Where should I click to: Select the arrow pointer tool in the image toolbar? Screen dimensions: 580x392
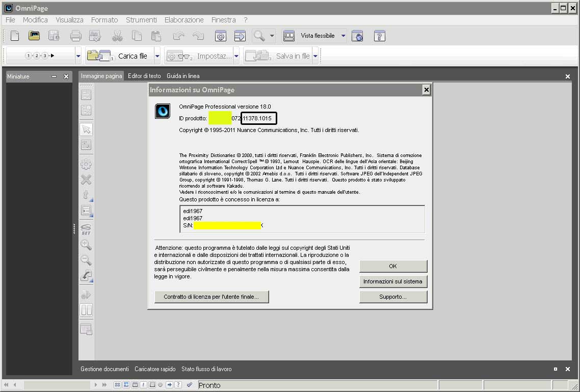tap(86, 129)
